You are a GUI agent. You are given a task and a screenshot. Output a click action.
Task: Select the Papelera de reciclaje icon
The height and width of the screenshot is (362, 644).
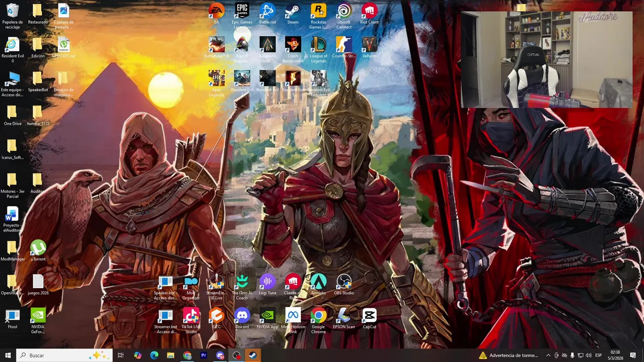click(x=12, y=16)
